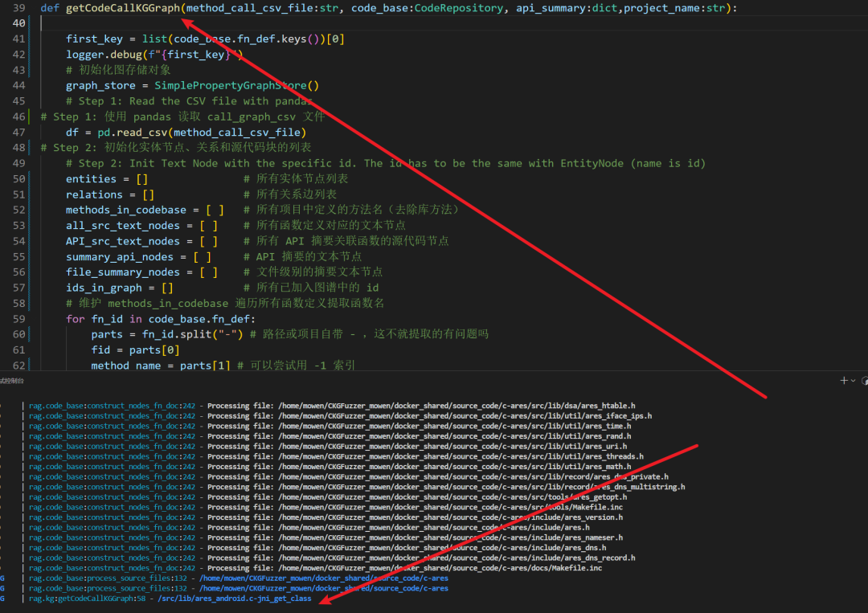Click SimplePropertyGraphStore on line 44
Image resolution: width=868 pixels, height=613 pixels.
236,85
